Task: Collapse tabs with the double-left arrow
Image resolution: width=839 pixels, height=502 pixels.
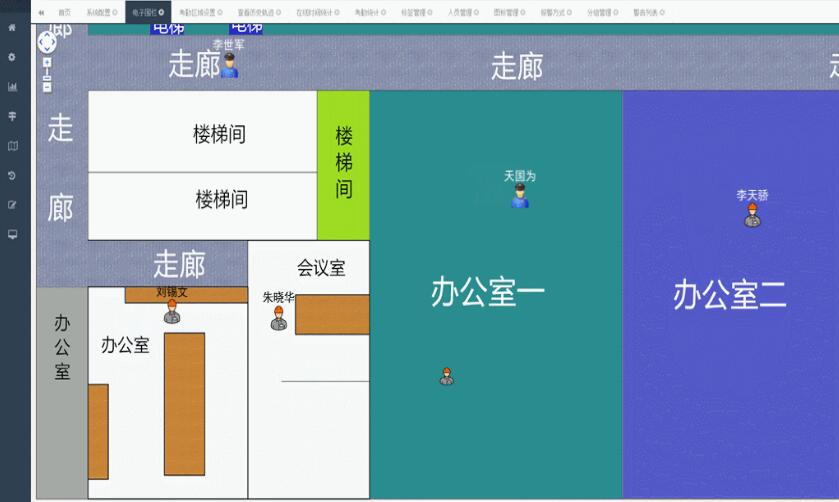Action: tap(42, 13)
